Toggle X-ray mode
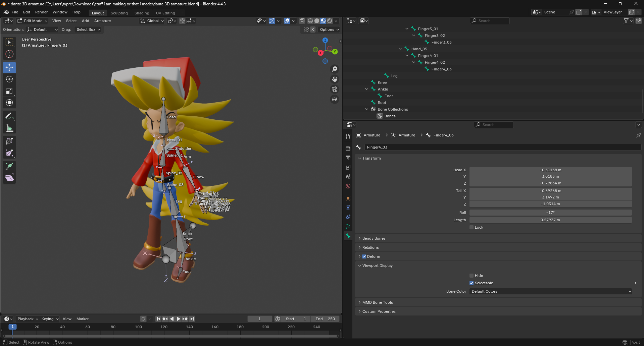Image resolution: width=644 pixels, height=346 pixels. (x=302, y=21)
